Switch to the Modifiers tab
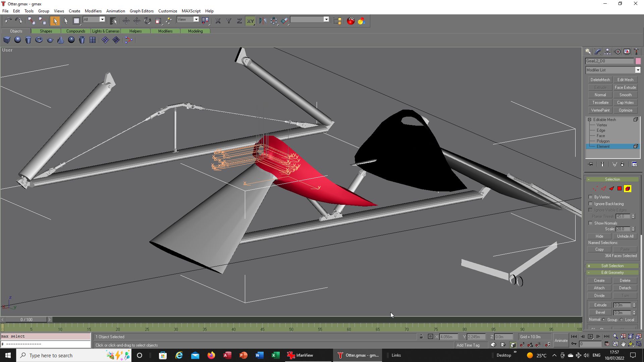This screenshot has height=362, width=644. (165, 31)
